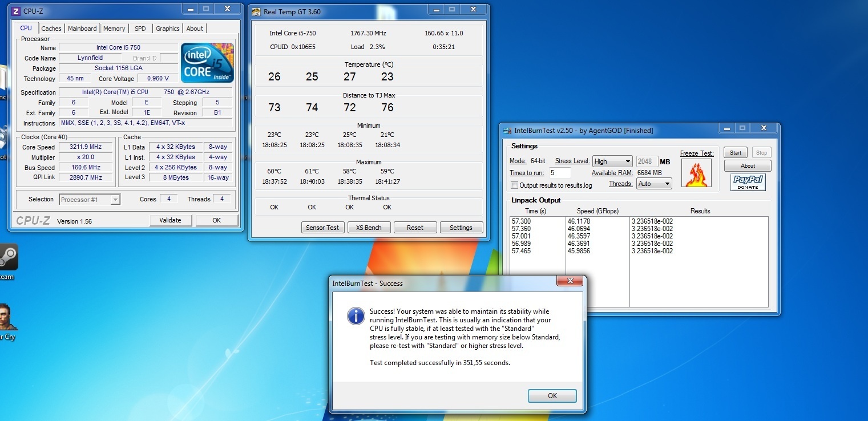The height and width of the screenshot is (421, 868).
Task: Click OK in the CPU-Z window
Action: (x=216, y=220)
